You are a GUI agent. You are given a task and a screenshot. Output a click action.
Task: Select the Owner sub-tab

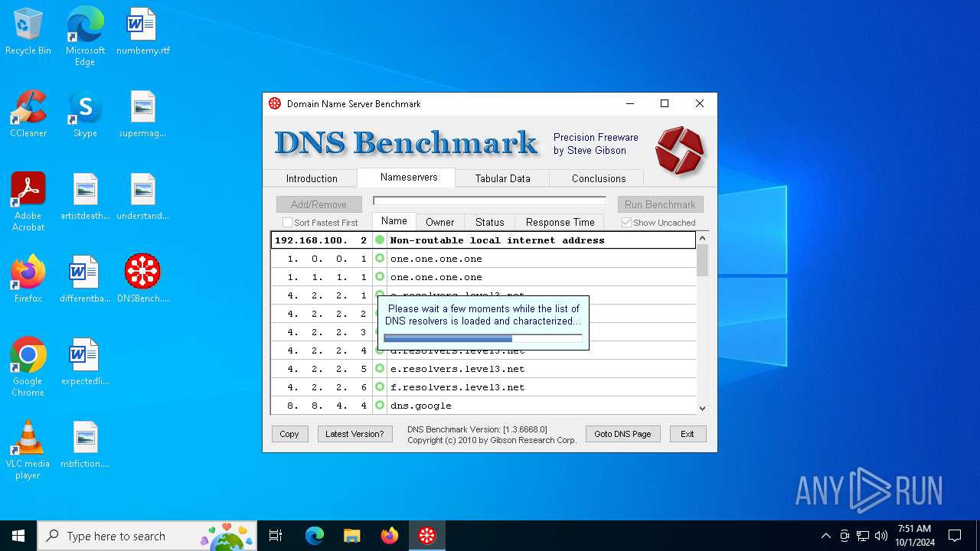point(439,222)
